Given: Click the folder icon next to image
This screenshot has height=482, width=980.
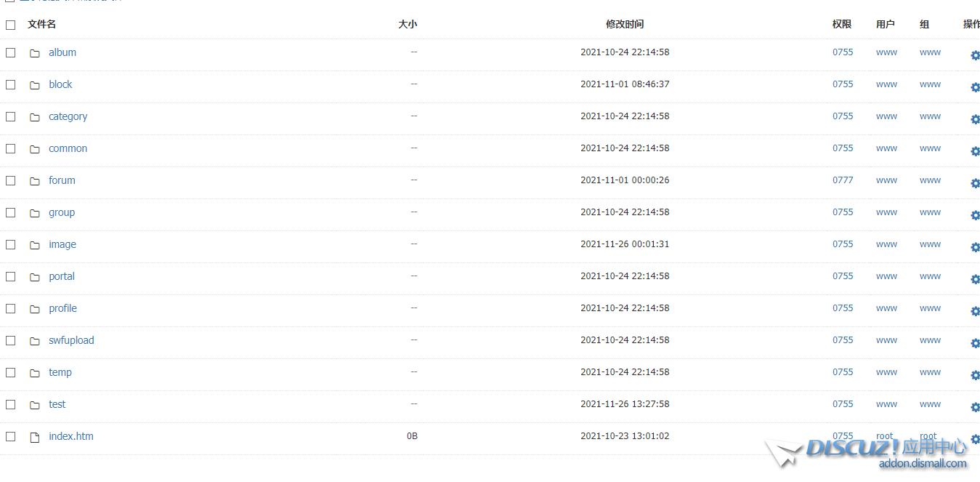Looking at the screenshot, I should tap(34, 245).
